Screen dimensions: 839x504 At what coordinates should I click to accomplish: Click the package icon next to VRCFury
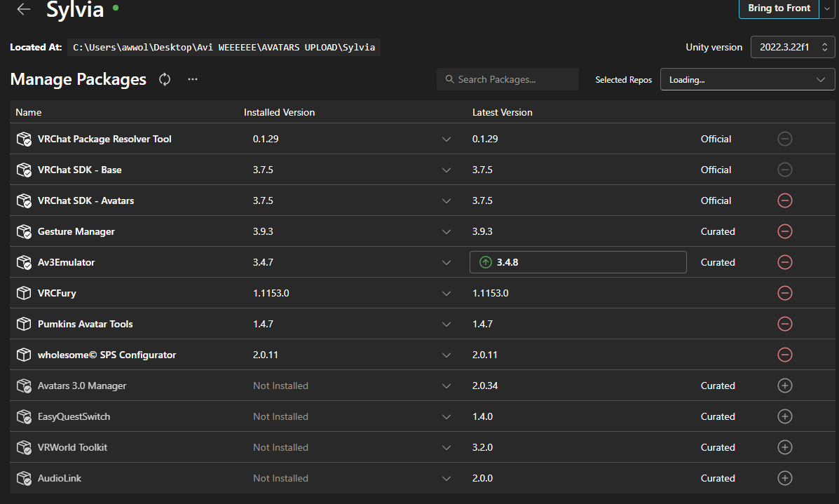24,293
